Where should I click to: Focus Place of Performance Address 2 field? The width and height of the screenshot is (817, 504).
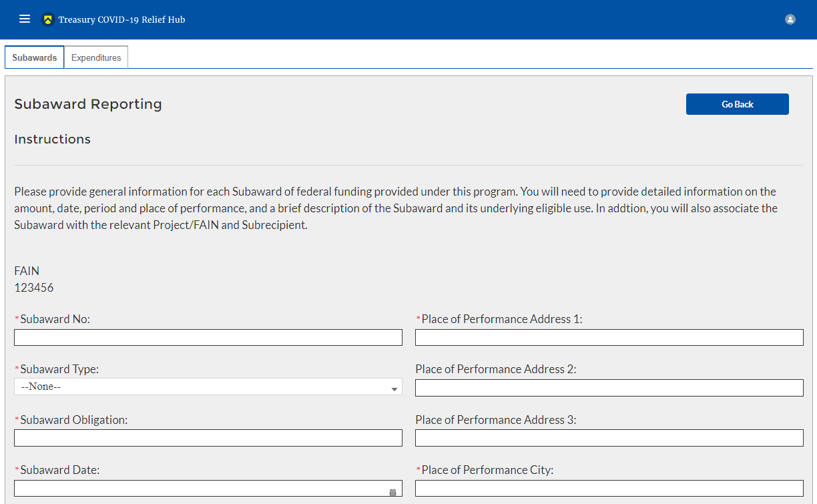(609, 388)
